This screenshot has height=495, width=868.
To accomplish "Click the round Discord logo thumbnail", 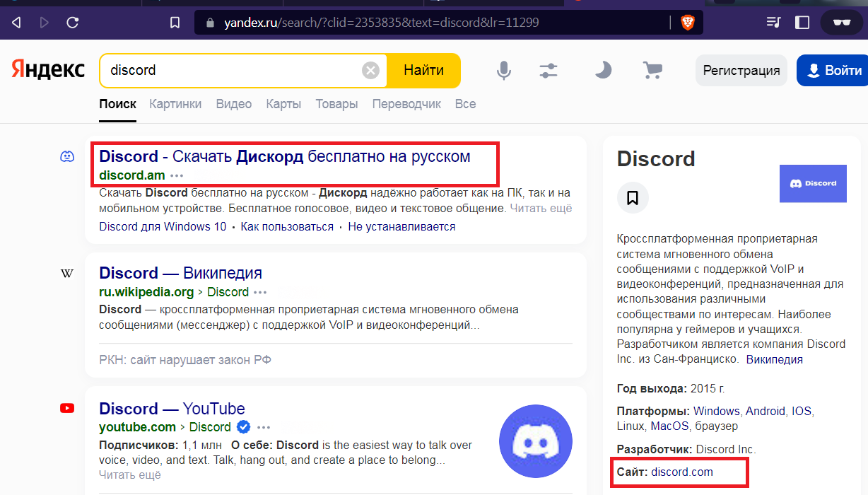I will (535, 441).
